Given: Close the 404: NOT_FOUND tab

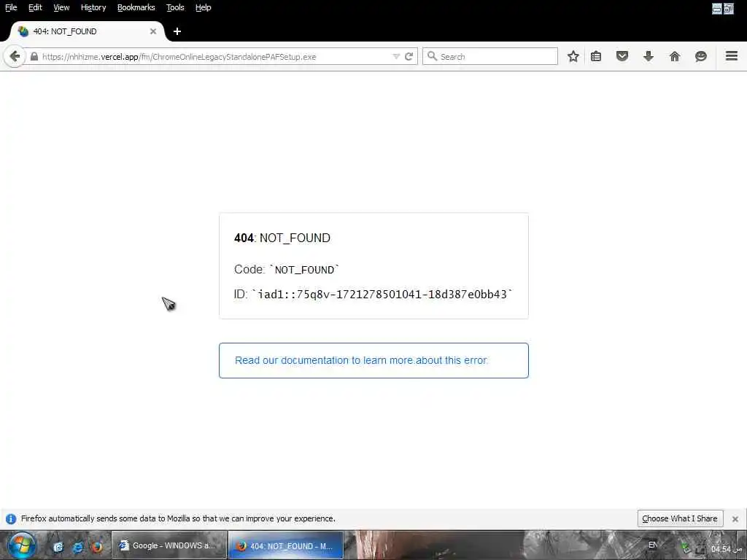Looking at the screenshot, I should pos(153,31).
